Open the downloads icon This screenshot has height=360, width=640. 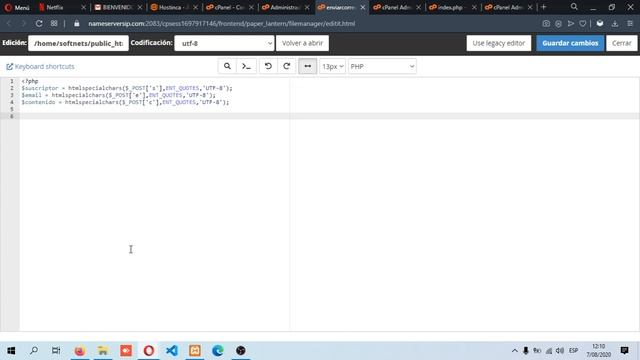615,24
